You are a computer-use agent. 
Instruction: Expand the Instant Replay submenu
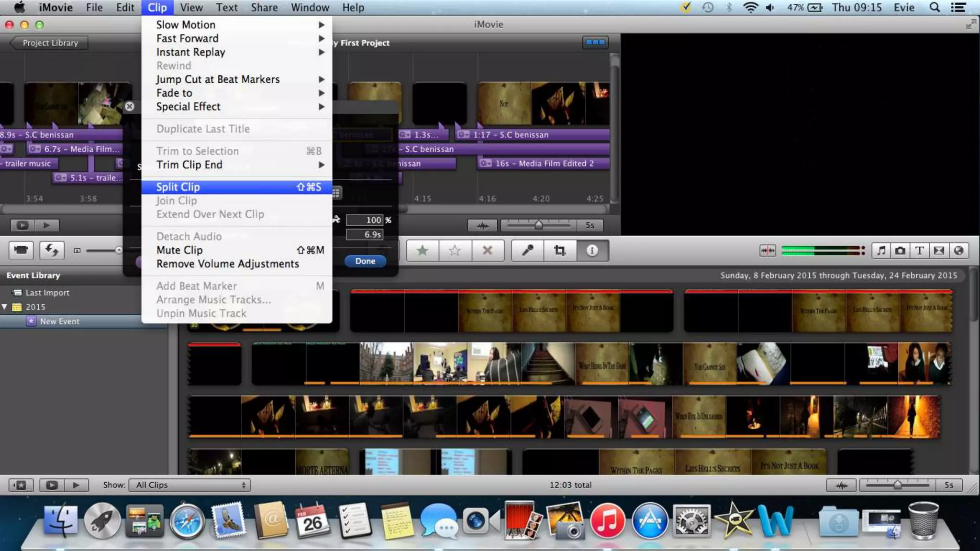click(237, 52)
